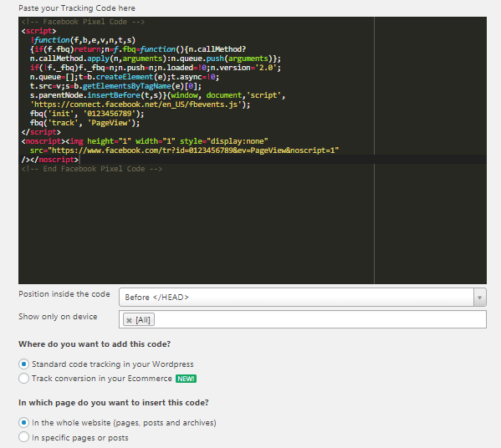Screen dimensions: 501x448
Task: Click the '{if(f.fbq)return' code line
Action: coord(138,49)
